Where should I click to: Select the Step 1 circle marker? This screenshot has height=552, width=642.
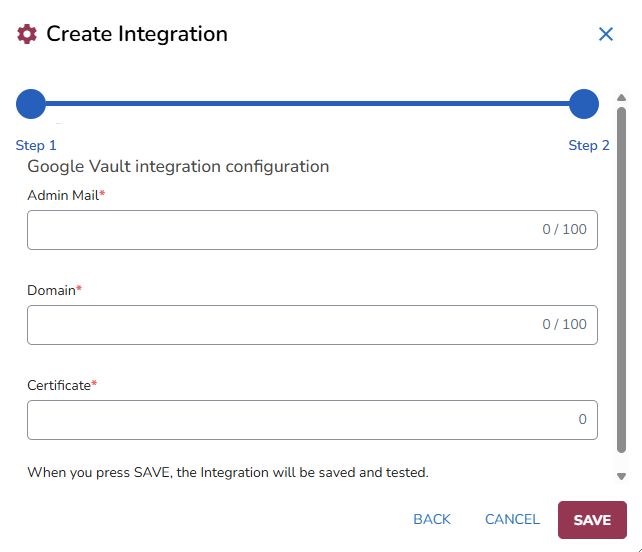(31, 103)
